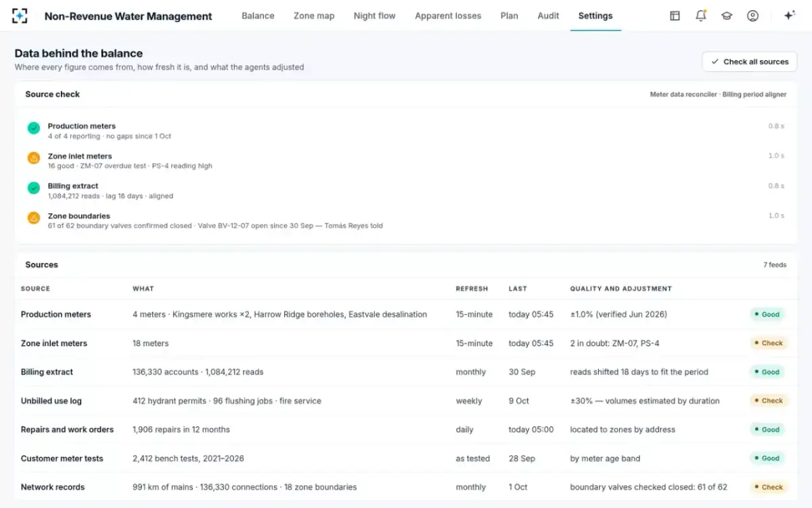The width and height of the screenshot is (812, 508).
Task: Click Production meters green check status icon
Action: [x=33, y=128]
